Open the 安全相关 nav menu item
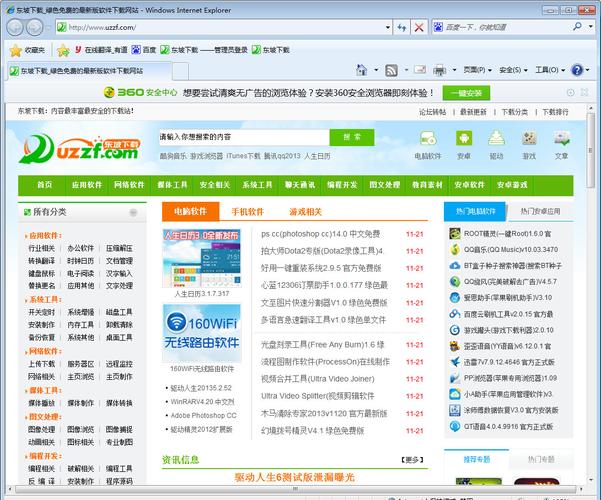This screenshot has height=500, width=601. 215,185
